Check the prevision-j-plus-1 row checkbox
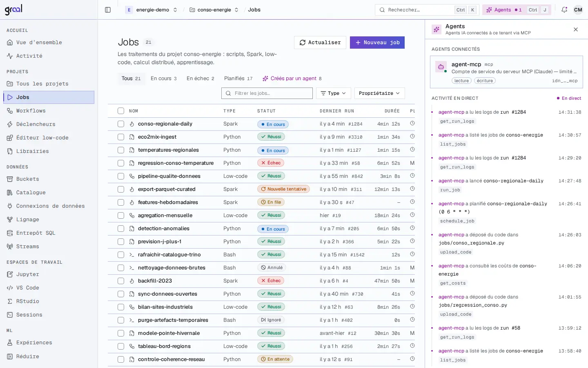 click(121, 242)
